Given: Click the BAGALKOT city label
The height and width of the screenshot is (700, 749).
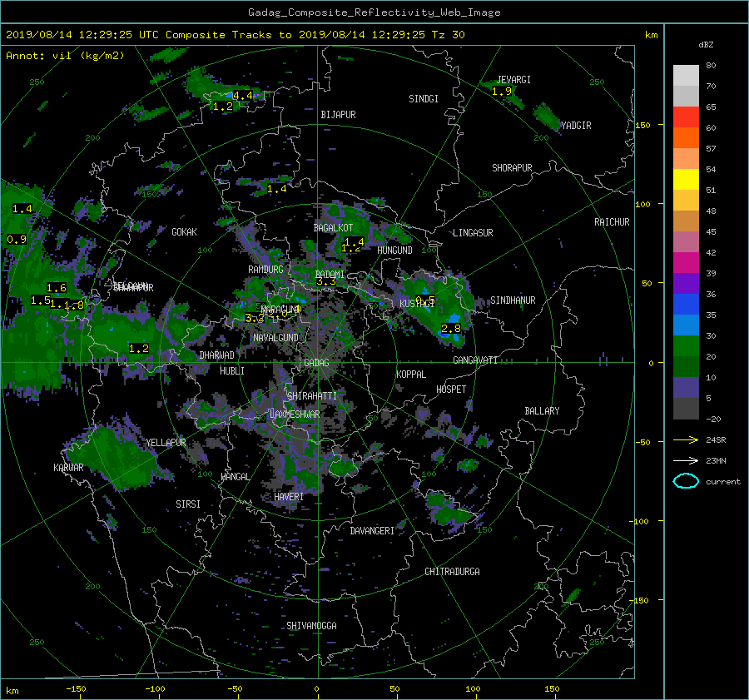Looking at the screenshot, I should pyautogui.click(x=333, y=228).
